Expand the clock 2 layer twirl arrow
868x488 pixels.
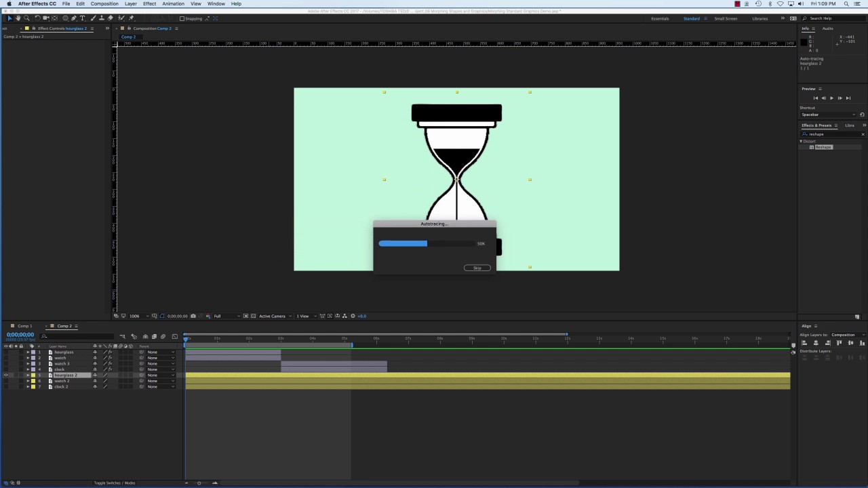28,386
